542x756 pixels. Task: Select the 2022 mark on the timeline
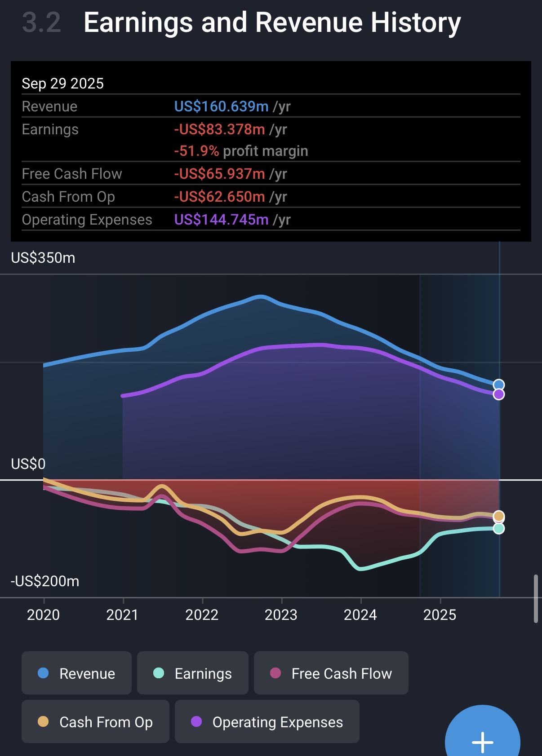202,614
